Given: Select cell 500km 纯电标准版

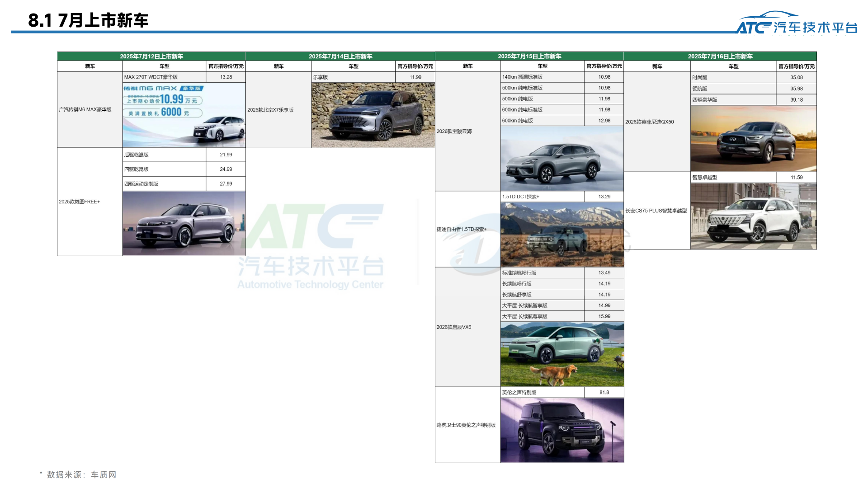Looking at the screenshot, I should tap(542, 88).
